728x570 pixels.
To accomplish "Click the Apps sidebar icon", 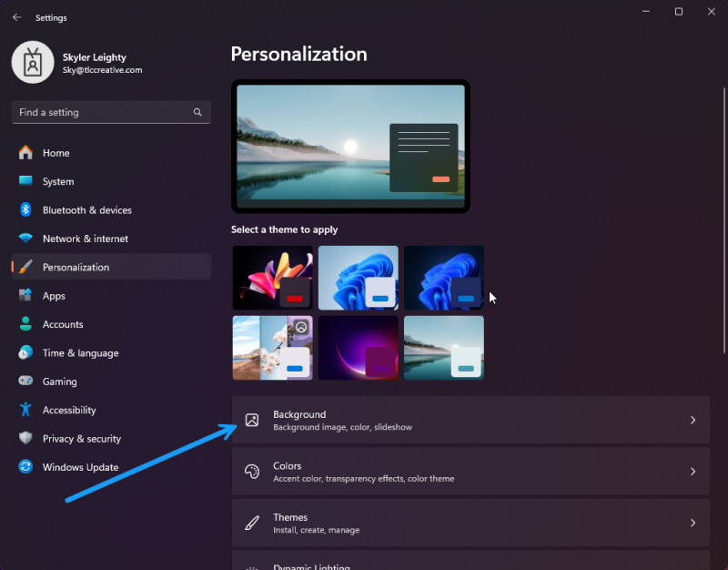I will (27, 295).
